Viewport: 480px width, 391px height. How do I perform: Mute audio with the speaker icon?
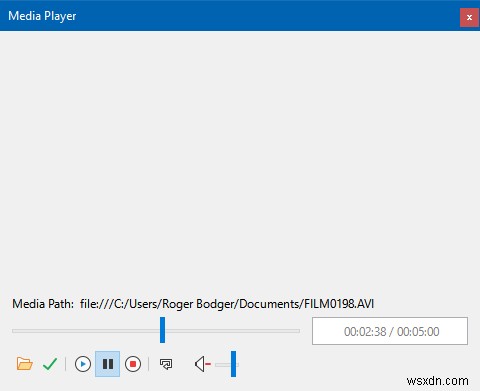click(202, 364)
